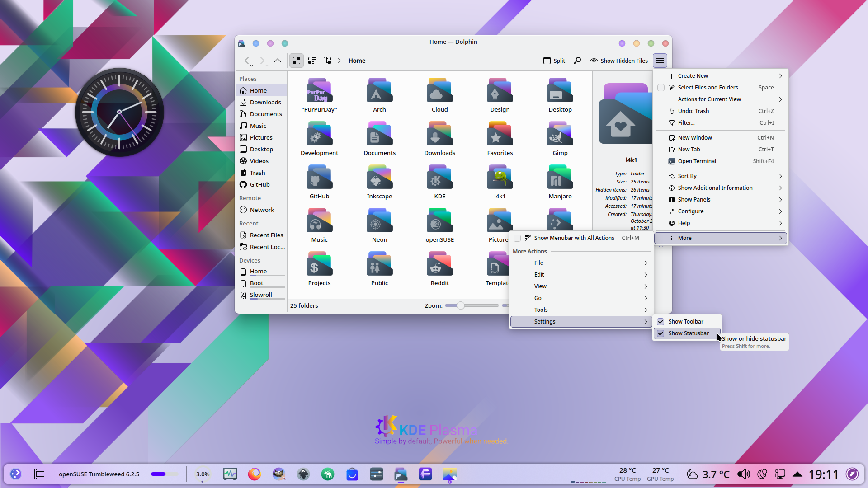Expand the Tools submenu

coord(580,310)
